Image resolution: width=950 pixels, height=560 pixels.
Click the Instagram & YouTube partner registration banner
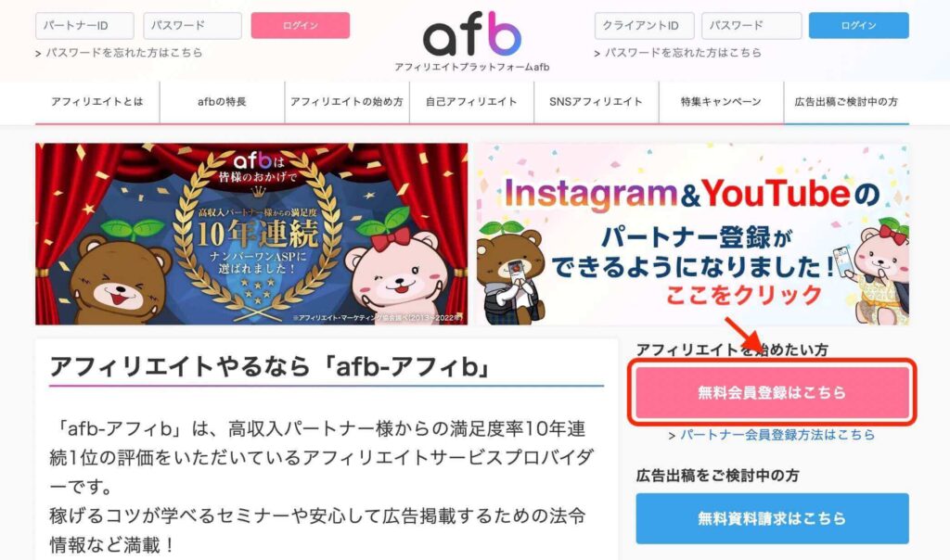692,234
